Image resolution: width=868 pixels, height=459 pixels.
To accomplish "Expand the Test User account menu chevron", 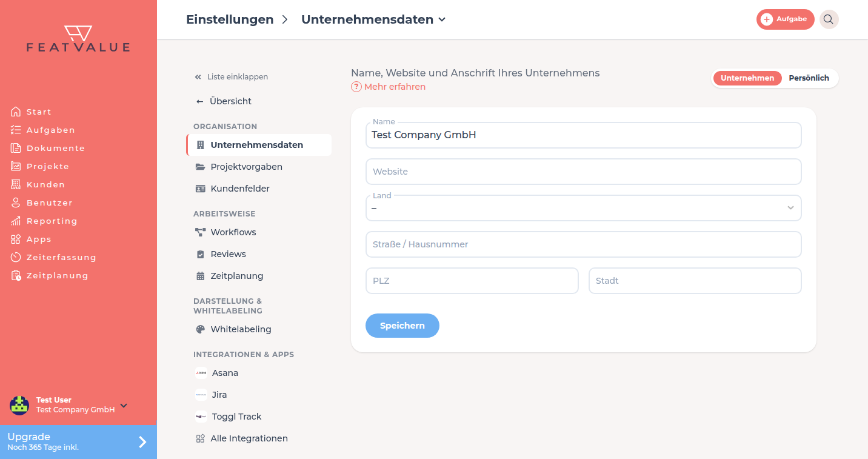I will coord(124,405).
